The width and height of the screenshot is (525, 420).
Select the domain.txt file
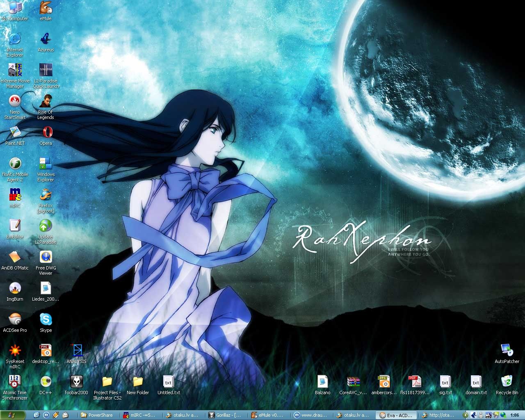click(476, 385)
